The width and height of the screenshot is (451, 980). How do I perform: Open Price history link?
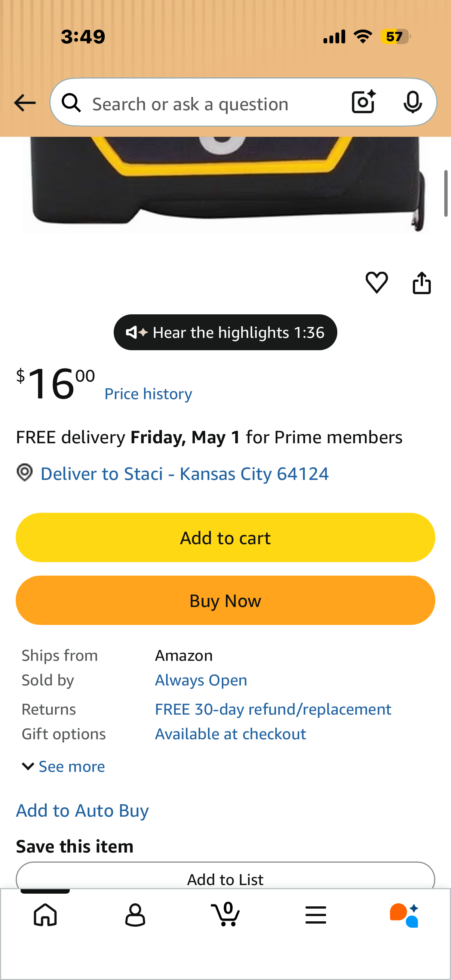(x=148, y=394)
